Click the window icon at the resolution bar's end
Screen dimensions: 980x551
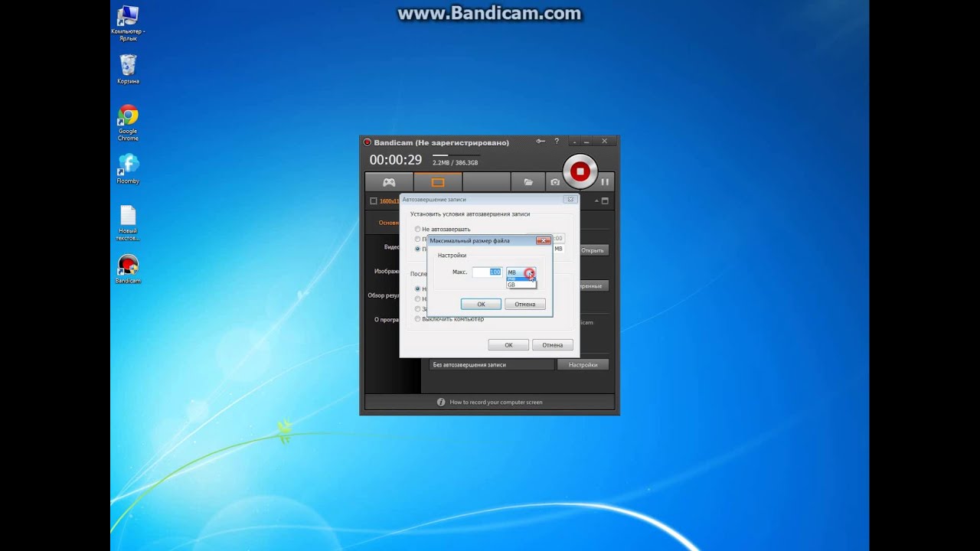pos(605,201)
